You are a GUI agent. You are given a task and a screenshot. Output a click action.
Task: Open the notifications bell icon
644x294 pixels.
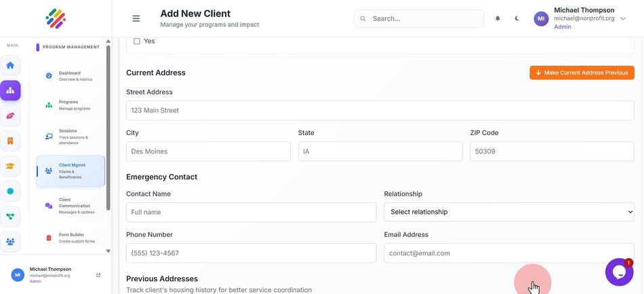point(498,18)
